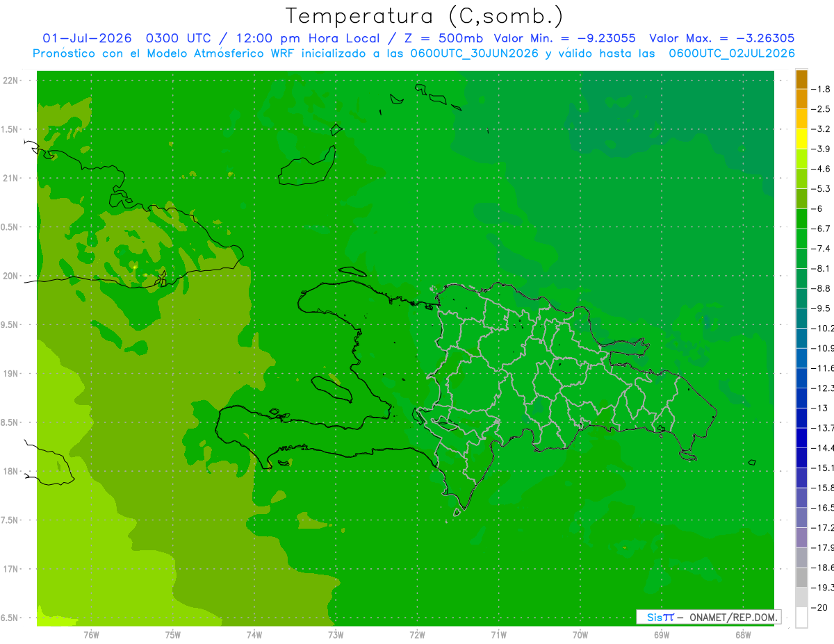Click the "18N" latitude label

(11, 471)
